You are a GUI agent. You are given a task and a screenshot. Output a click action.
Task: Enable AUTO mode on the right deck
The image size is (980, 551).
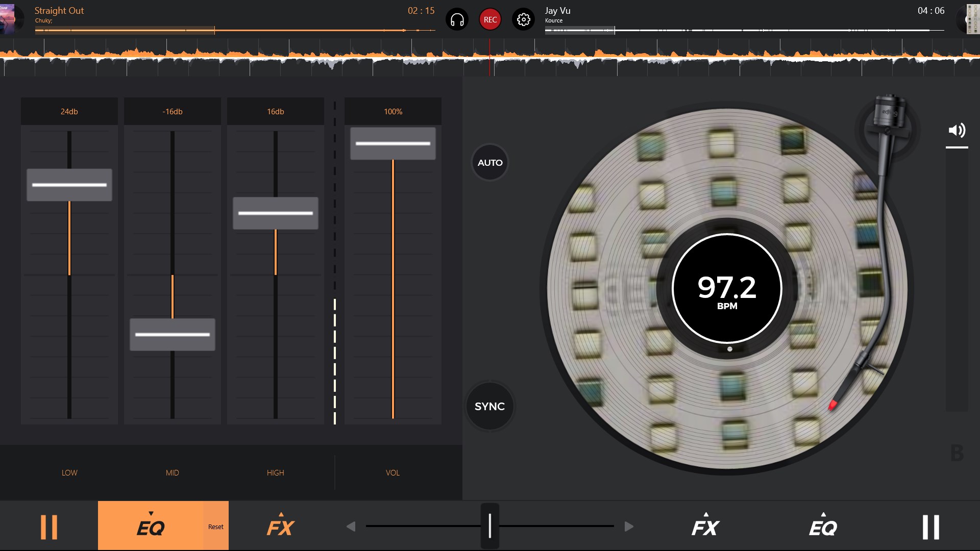(x=490, y=162)
